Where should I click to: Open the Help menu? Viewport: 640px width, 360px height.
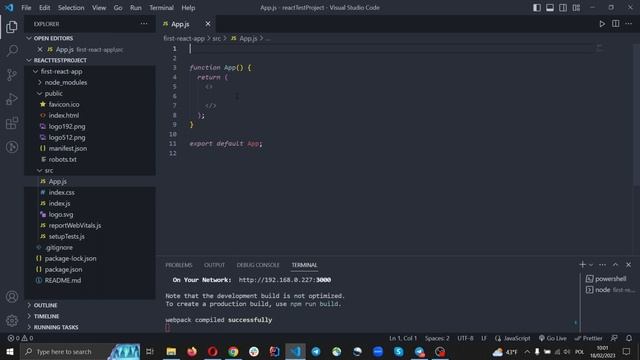click(x=188, y=8)
